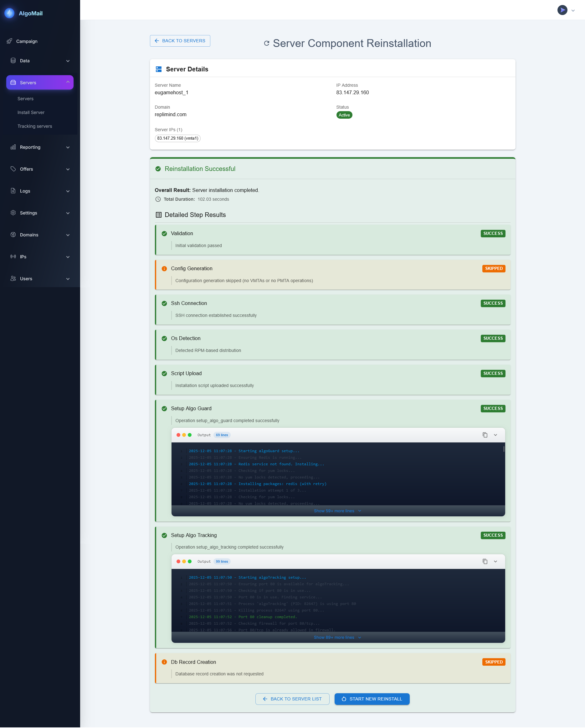
Task: Click the BACK TO SERVERS button
Action: (x=180, y=40)
